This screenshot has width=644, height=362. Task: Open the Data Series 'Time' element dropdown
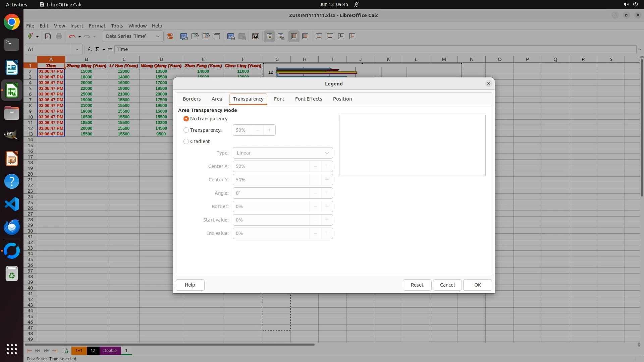157,36
